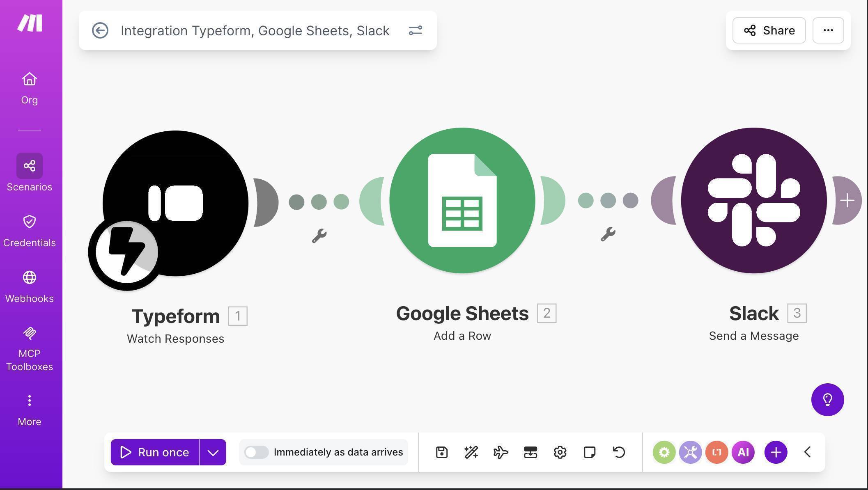Collapse the toolbar with the left chevron

tap(807, 452)
